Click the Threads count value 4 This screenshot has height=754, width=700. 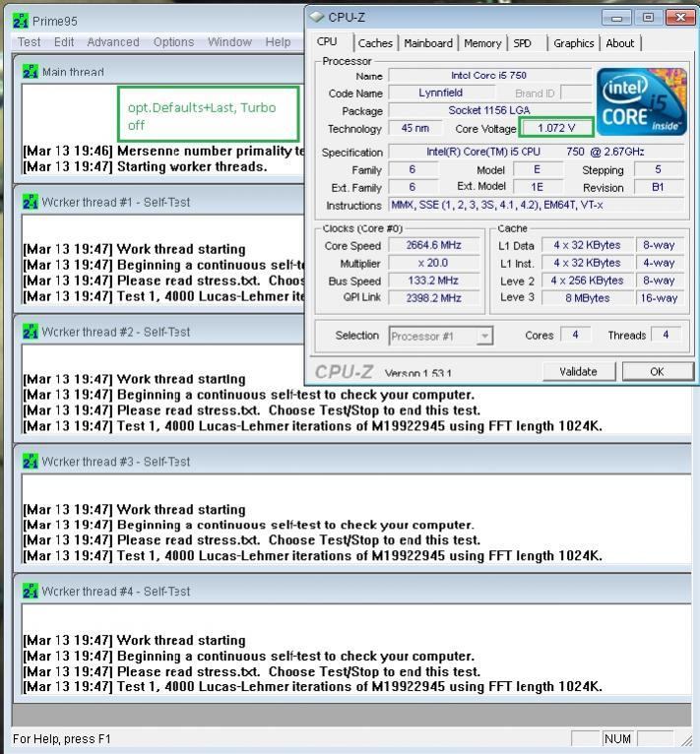(666, 335)
